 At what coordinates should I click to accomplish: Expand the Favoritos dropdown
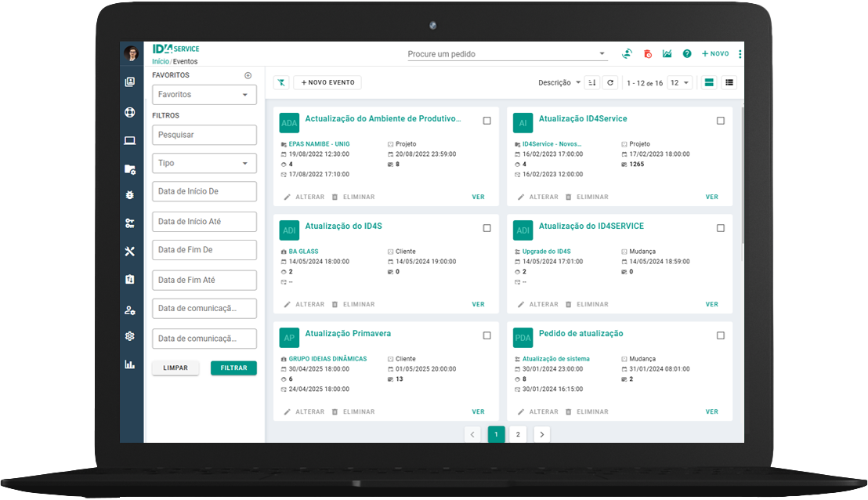(x=204, y=95)
